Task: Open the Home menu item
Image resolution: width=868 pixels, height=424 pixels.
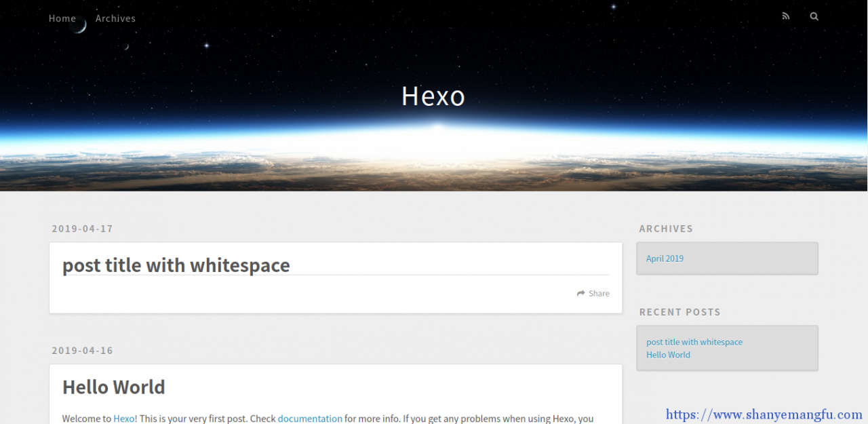Action: click(x=62, y=18)
